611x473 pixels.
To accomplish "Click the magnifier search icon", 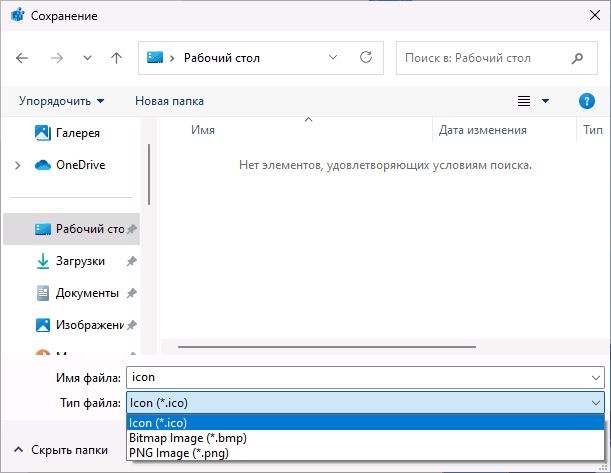I will click(577, 58).
